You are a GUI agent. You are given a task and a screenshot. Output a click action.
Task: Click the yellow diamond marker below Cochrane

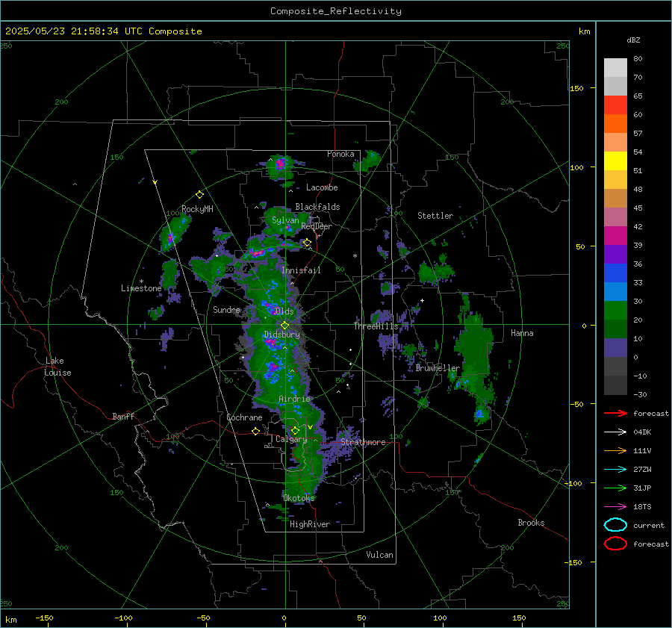coord(256,432)
